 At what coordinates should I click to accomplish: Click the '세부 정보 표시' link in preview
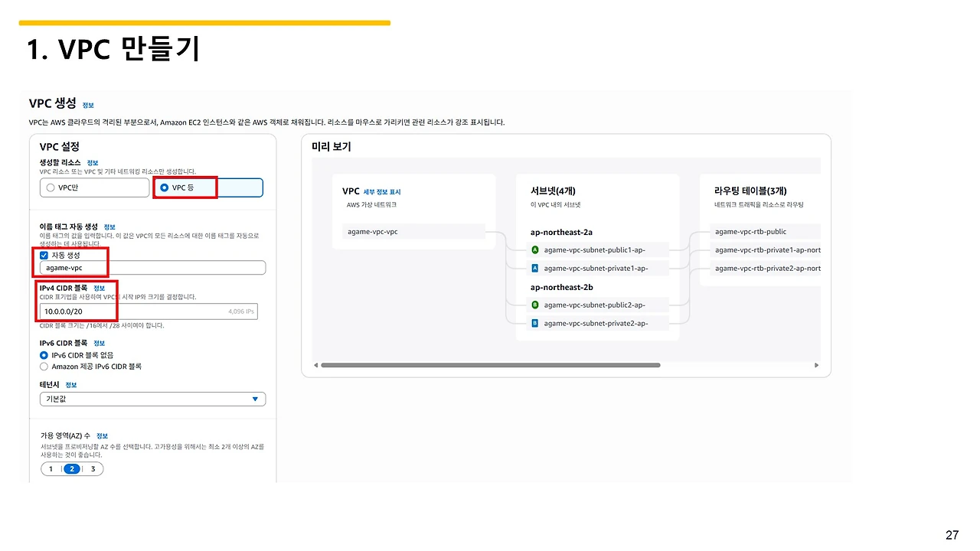[x=382, y=191]
